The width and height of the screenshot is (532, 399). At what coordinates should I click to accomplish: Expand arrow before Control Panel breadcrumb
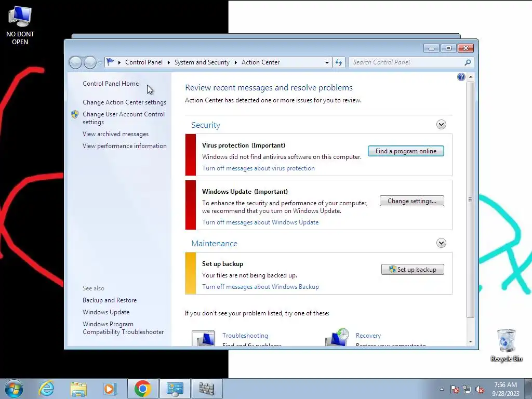[119, 62]
